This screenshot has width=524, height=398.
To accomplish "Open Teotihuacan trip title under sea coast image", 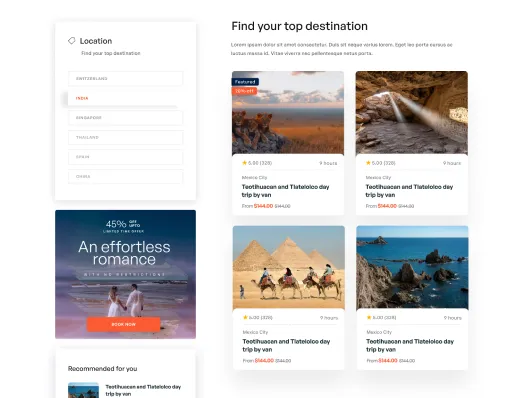I will [x=410, y=345].
